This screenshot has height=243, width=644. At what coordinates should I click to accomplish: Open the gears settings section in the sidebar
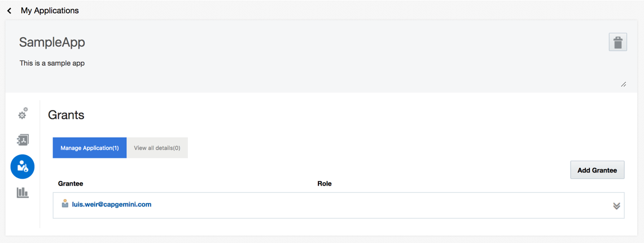click(x=23, y=114)
